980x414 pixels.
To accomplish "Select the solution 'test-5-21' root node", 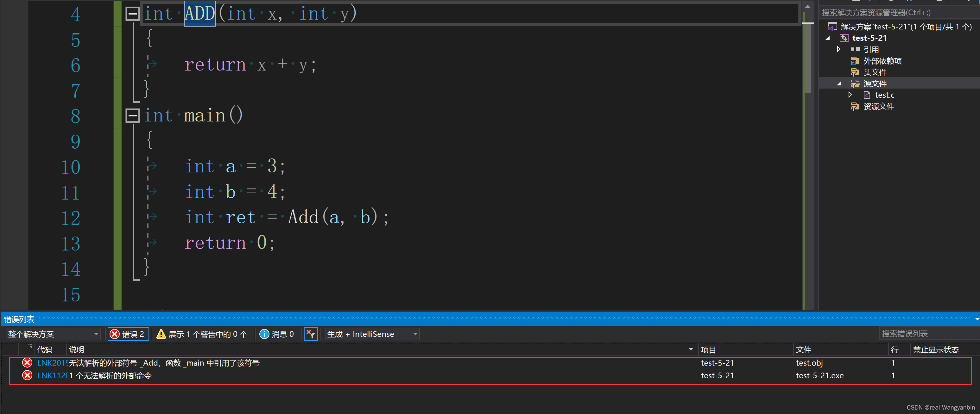I will pyautogui.click(x=906, y=27).
